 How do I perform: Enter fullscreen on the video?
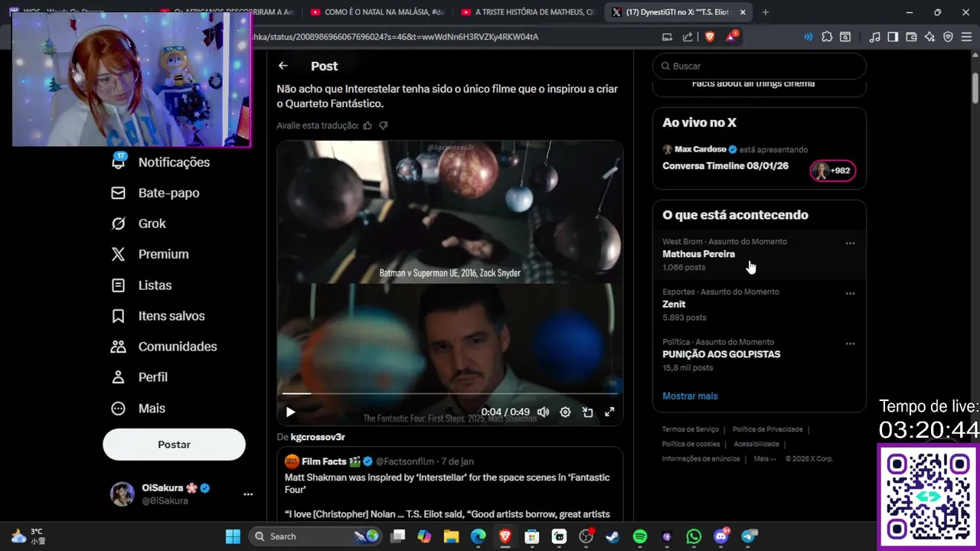tap(609, 412)
